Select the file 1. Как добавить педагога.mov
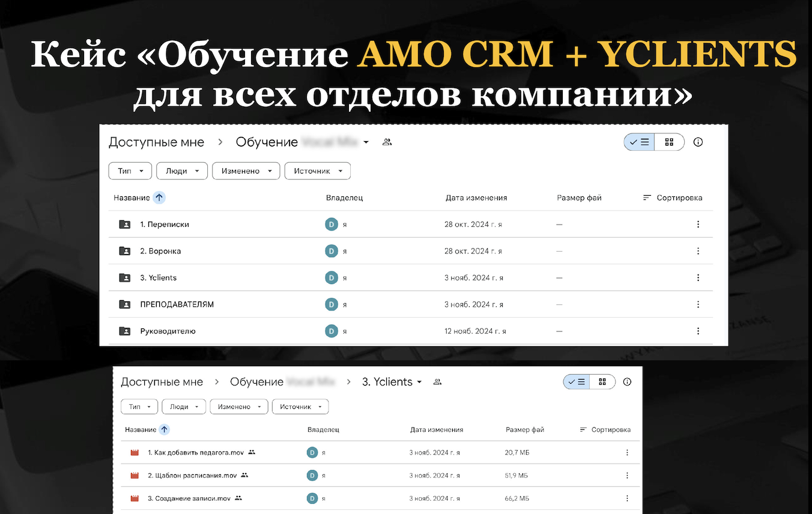The image size is (812, 514). tap(196, 452)
